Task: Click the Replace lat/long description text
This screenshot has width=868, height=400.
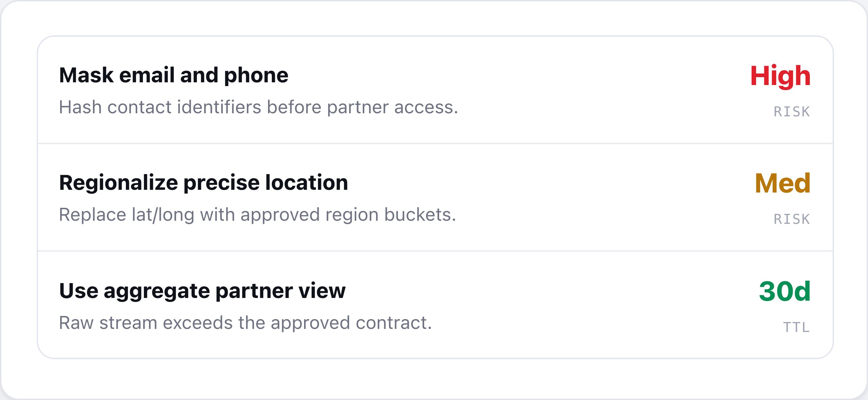Action: tap(257, 215)
